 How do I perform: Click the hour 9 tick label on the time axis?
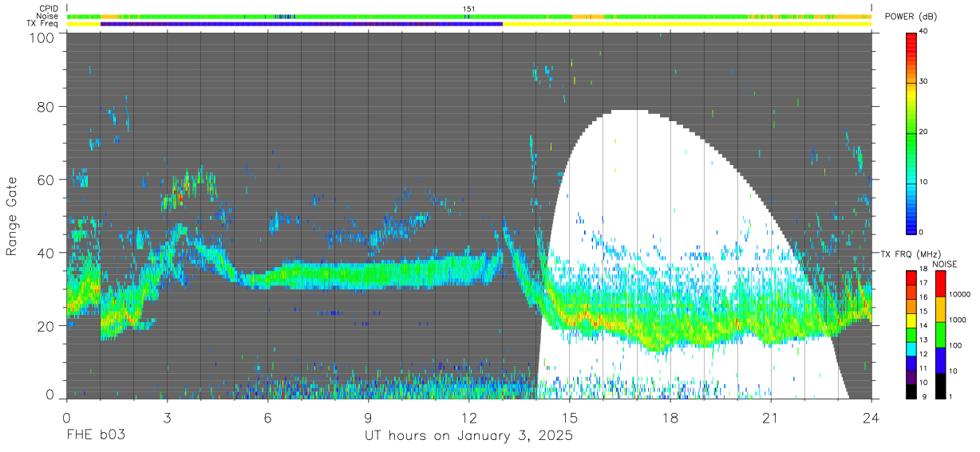tap(369, 417)
